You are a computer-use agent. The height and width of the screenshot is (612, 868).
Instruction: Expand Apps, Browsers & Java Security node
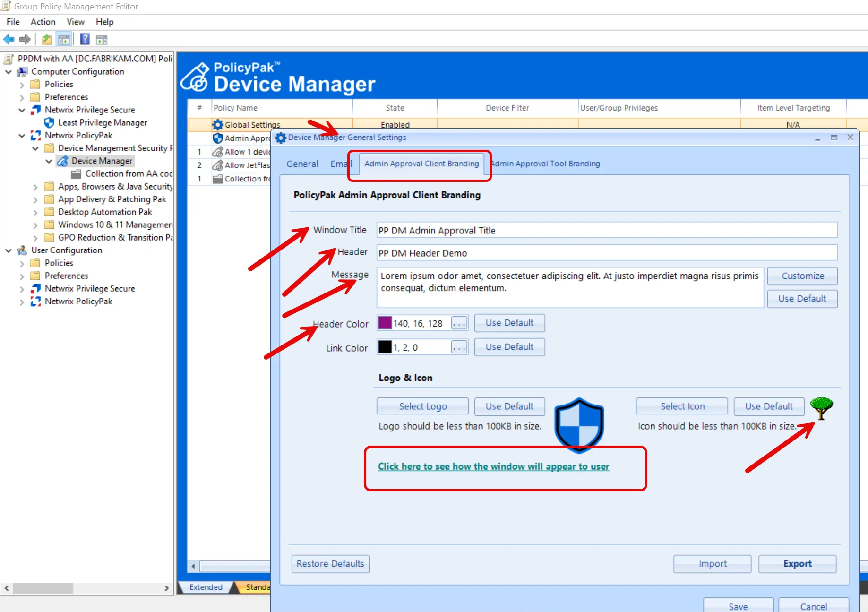click(x=35, y=187)
